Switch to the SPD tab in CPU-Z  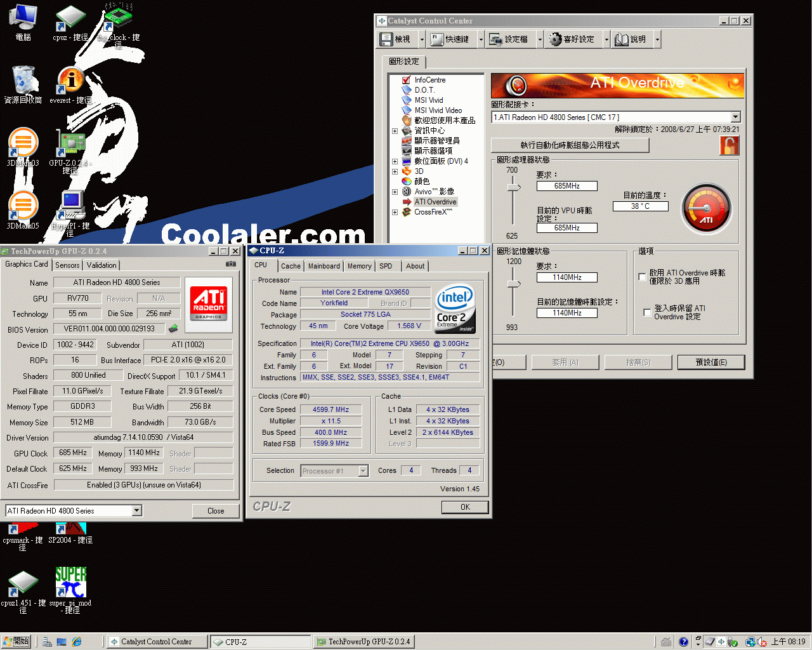tap(386, 266)
